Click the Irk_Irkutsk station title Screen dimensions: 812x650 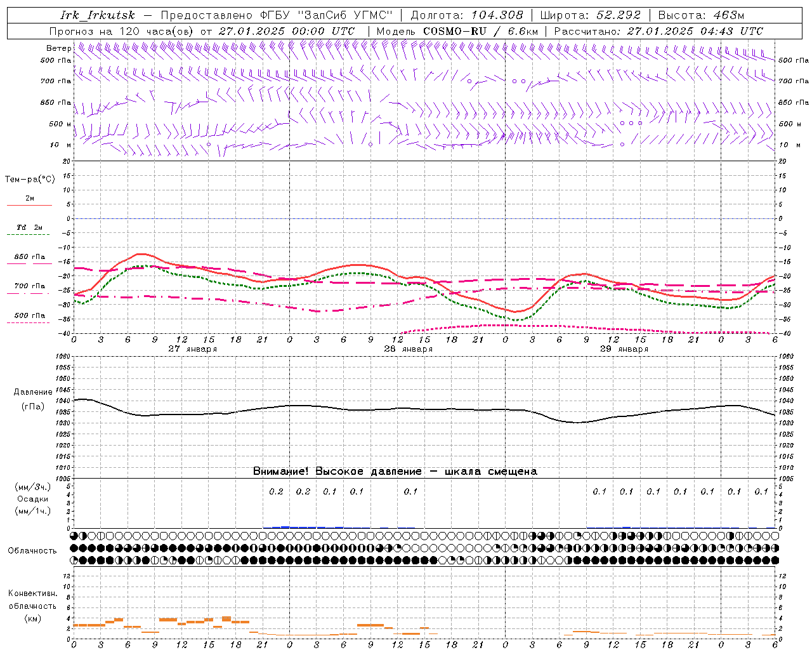coord(98,15)
